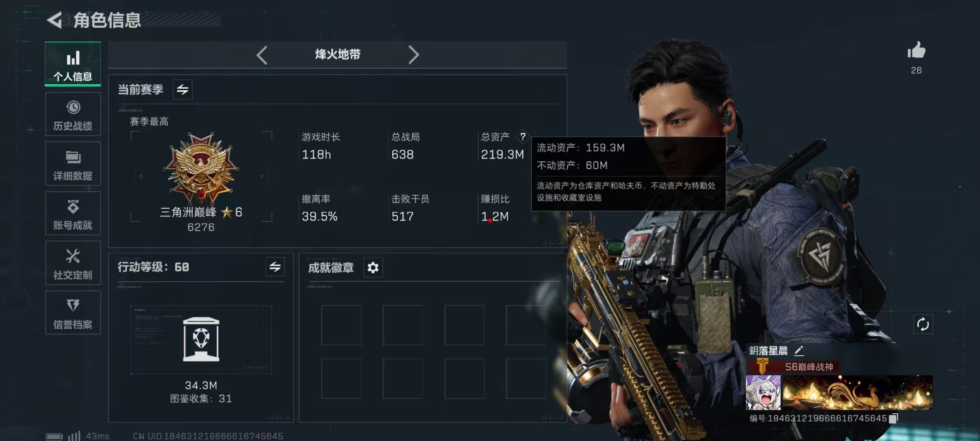Viewport: 980px width, 441px height.
Task: Open the 成就徽章 gear settings
Action: coord(373,268)
